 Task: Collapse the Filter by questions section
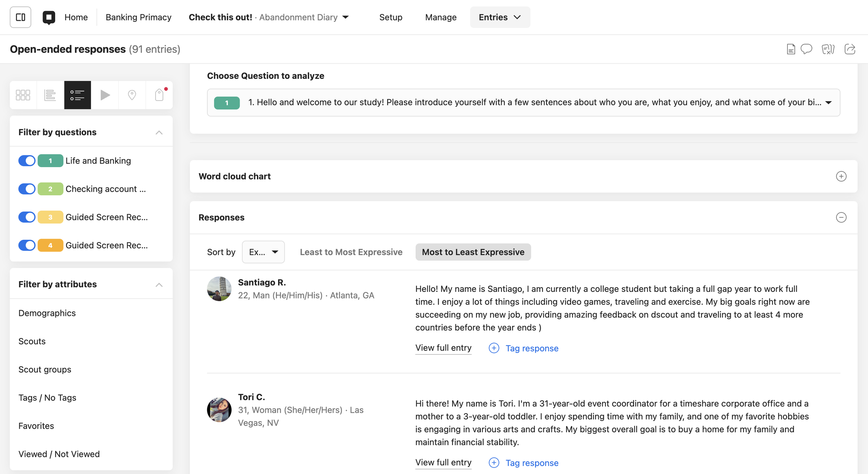(159, 132)
